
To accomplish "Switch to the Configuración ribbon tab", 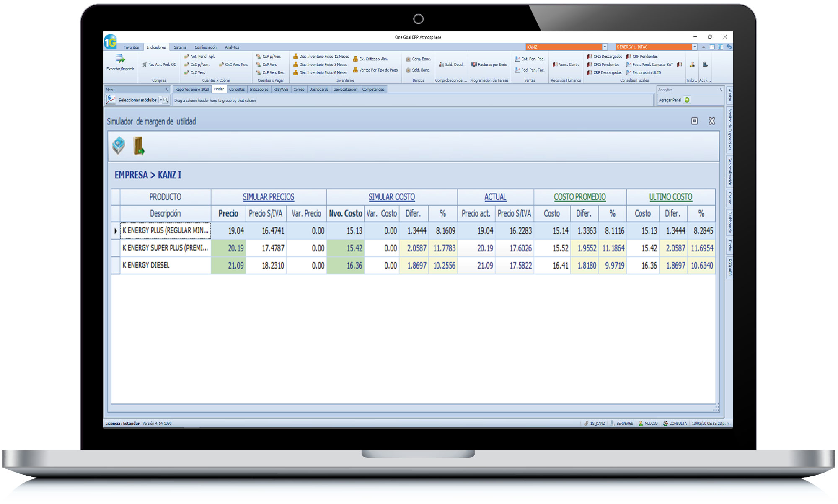I will (x=205, y=47).
